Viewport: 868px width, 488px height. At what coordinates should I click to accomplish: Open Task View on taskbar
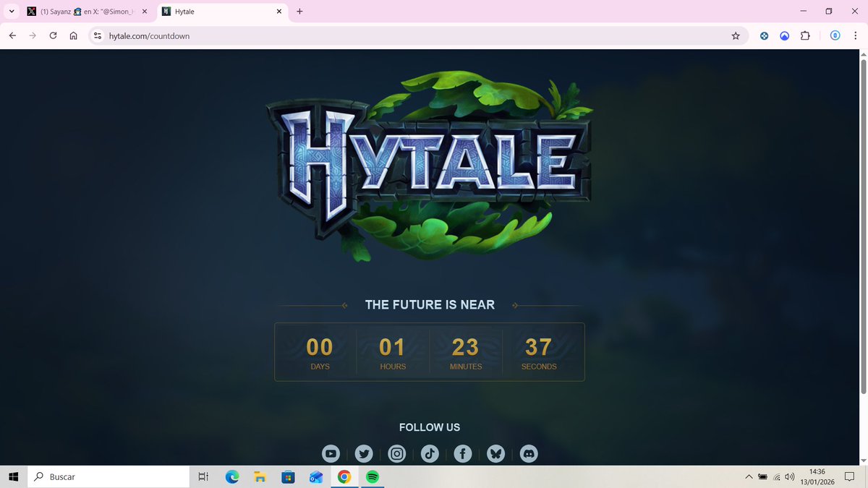tap(204, 476)
